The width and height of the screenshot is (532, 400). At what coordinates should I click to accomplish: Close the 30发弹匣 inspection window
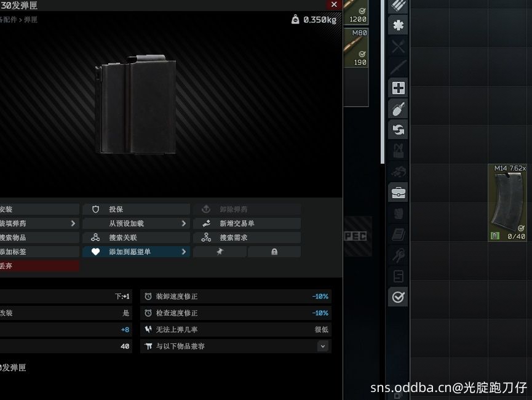(x=334, y=5)
